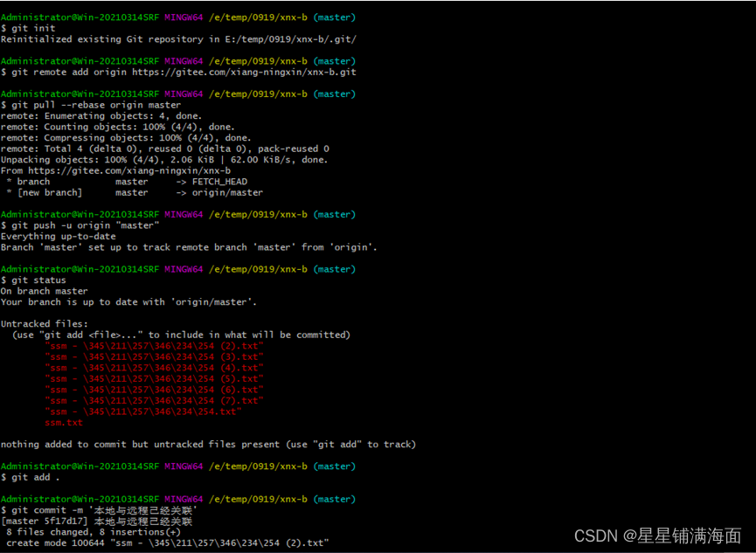Click the red 'ssm.txt' untracked file
This screenshot has height=553, width=756.
64,423
